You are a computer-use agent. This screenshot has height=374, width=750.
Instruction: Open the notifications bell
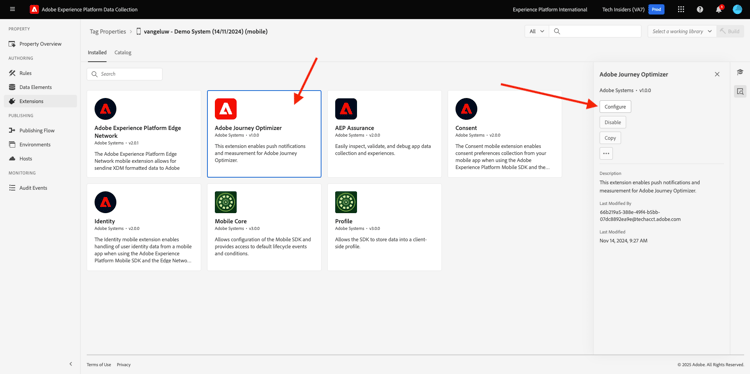coord(718,9)
